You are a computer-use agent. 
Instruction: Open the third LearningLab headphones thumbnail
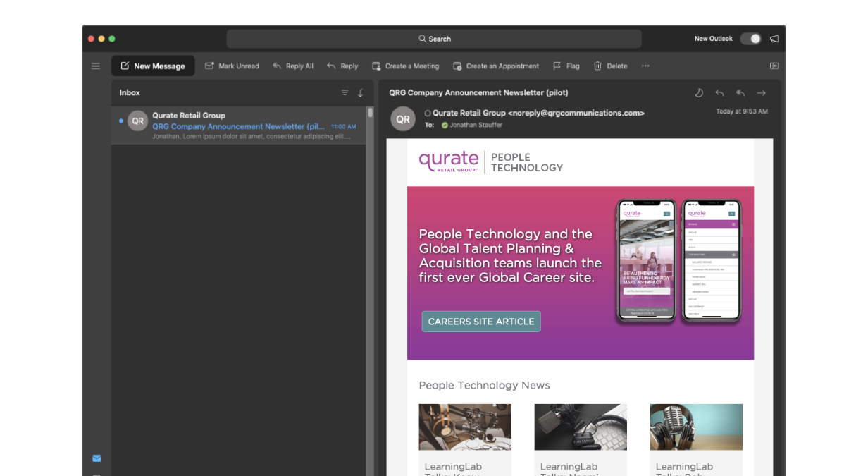pyautogui.click(x=696, y=427)
